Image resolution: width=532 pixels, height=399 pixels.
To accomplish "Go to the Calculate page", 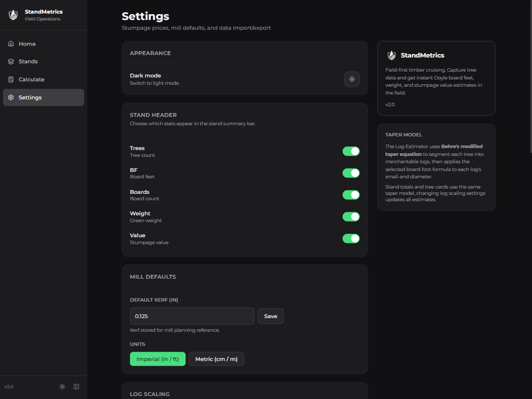I will [31, 79].
